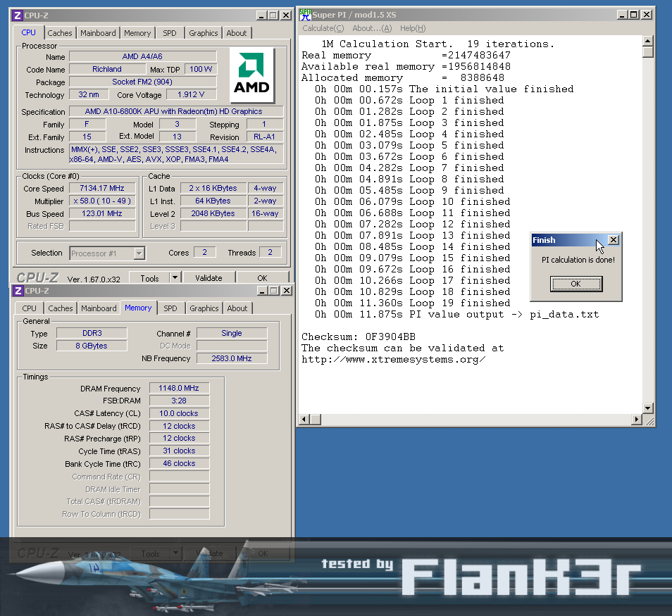The image size is (672, 616).
Task: Minimize the Super PI window
Action: [622, 15]
